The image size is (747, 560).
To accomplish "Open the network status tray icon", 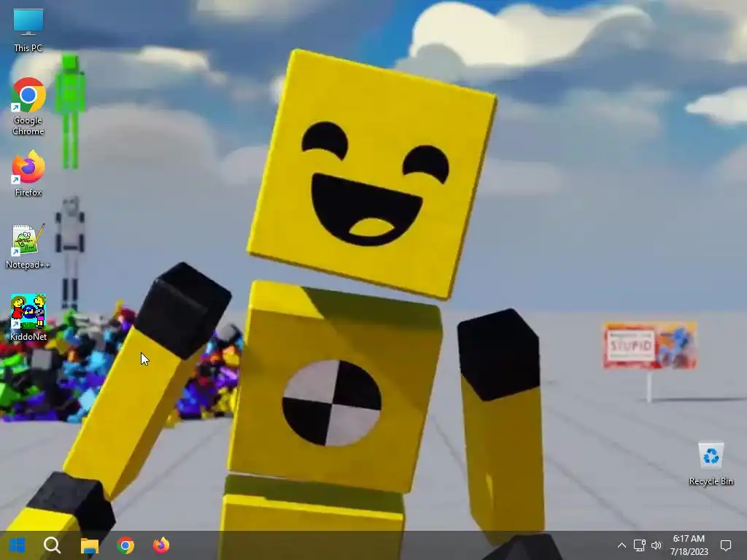I will (639, 545).
